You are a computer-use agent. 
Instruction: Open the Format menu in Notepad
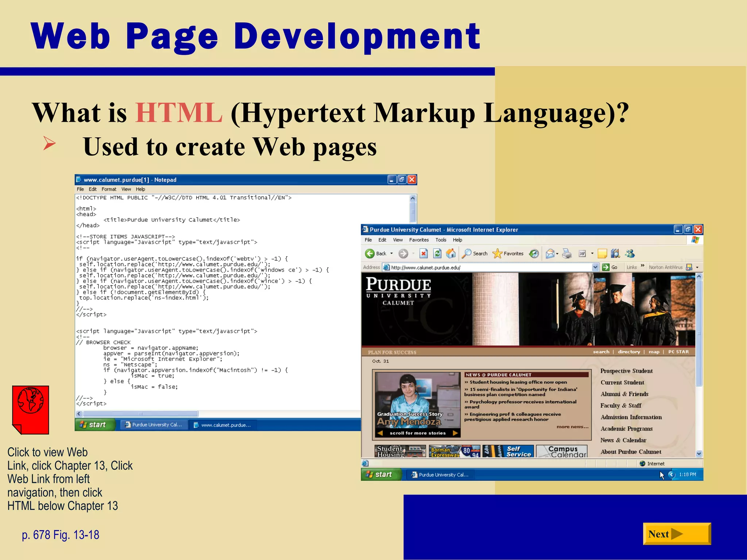point(109,189)
